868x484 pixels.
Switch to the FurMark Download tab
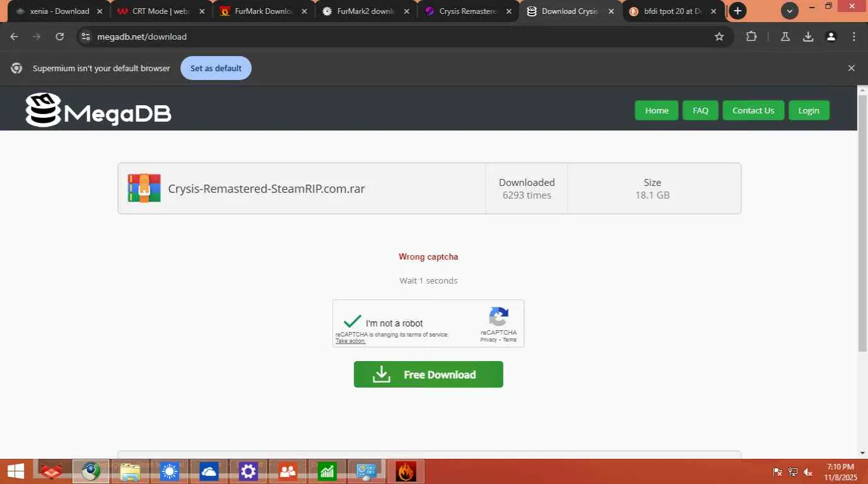click(x=264, y=11)
